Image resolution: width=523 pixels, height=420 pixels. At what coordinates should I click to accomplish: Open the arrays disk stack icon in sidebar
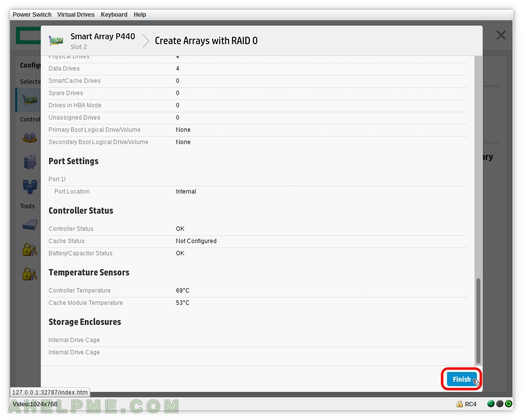(30, 137)
